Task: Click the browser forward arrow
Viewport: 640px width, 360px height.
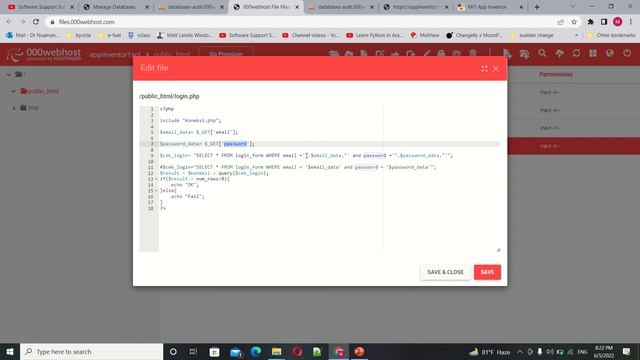Action: [22, 22]
